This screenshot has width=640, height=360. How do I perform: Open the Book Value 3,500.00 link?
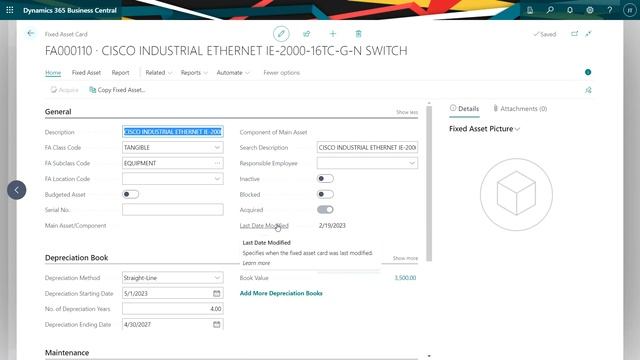(x=405, y=278)
